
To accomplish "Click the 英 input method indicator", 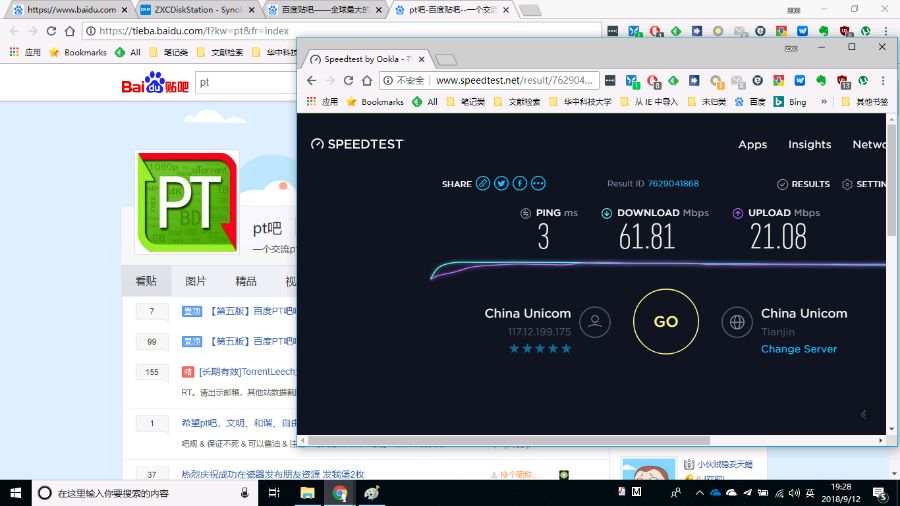I will pyautogui.click(x=810, y=493).
